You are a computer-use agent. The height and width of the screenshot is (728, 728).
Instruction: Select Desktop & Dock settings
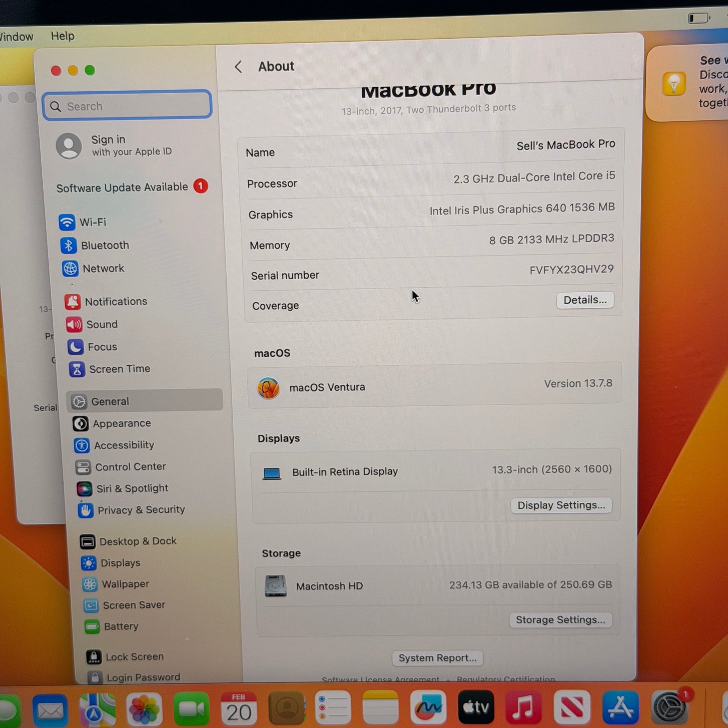tap(128, 542)
